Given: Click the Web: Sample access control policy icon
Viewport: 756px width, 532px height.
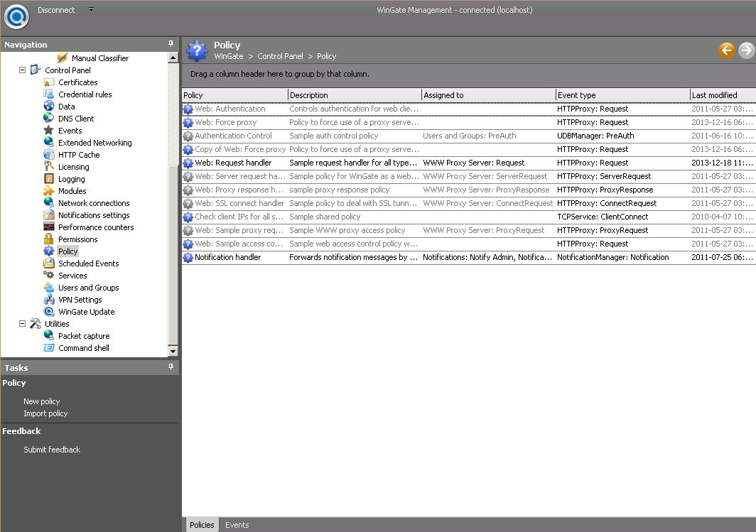Looking at the screenshot, I should coord(188,244).
